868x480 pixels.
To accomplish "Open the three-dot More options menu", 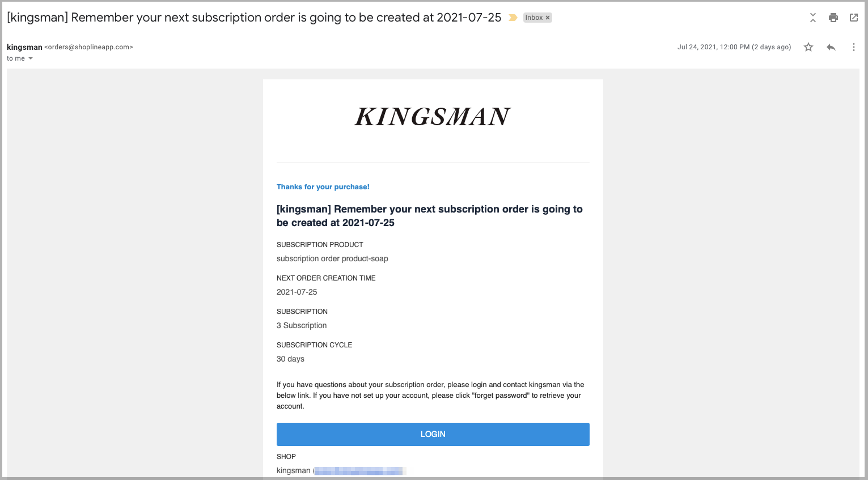I will 853,47.
